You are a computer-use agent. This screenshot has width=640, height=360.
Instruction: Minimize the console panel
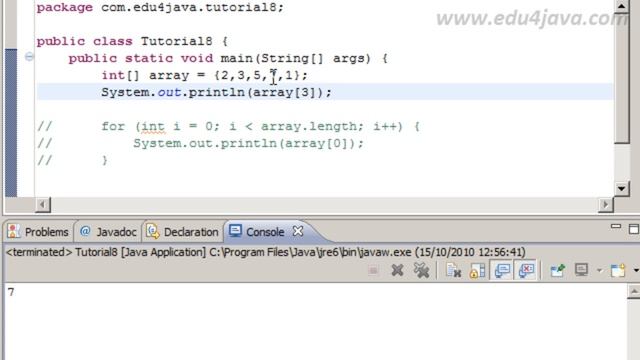(616, 226)
